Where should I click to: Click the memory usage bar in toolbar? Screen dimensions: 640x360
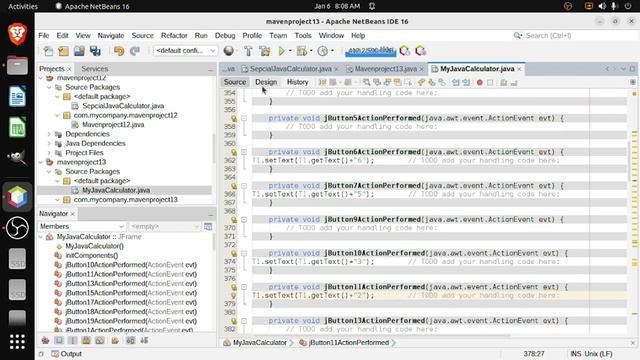coord(371,51)
